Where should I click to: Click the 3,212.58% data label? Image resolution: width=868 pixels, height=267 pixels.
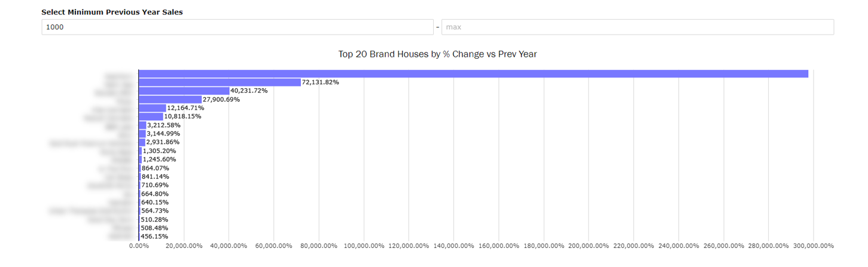click(x=163, y=125)
